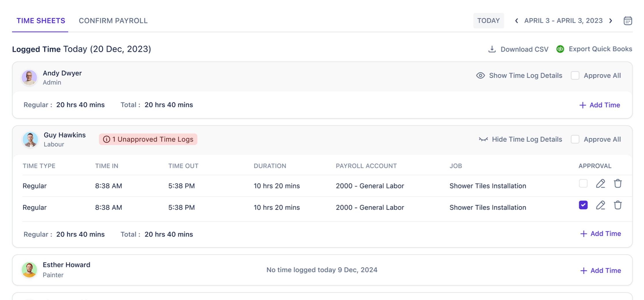The width and height of the screenshot is (644, 300).
Task: Uncheck the approved Regular time log
Action: (x=583, y=205)
